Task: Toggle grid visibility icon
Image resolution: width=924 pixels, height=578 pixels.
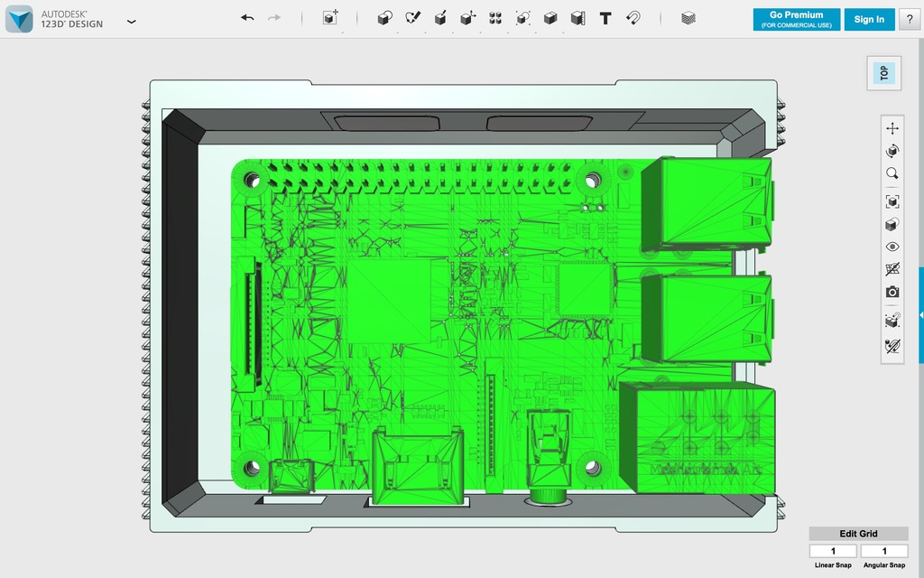Action: pos(892,269)
